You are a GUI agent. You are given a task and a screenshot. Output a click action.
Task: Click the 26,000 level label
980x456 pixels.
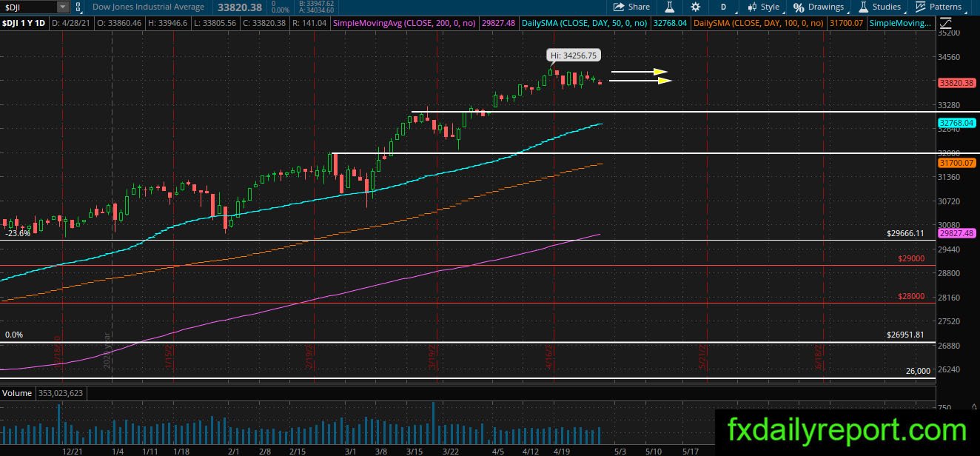[918, 371]
